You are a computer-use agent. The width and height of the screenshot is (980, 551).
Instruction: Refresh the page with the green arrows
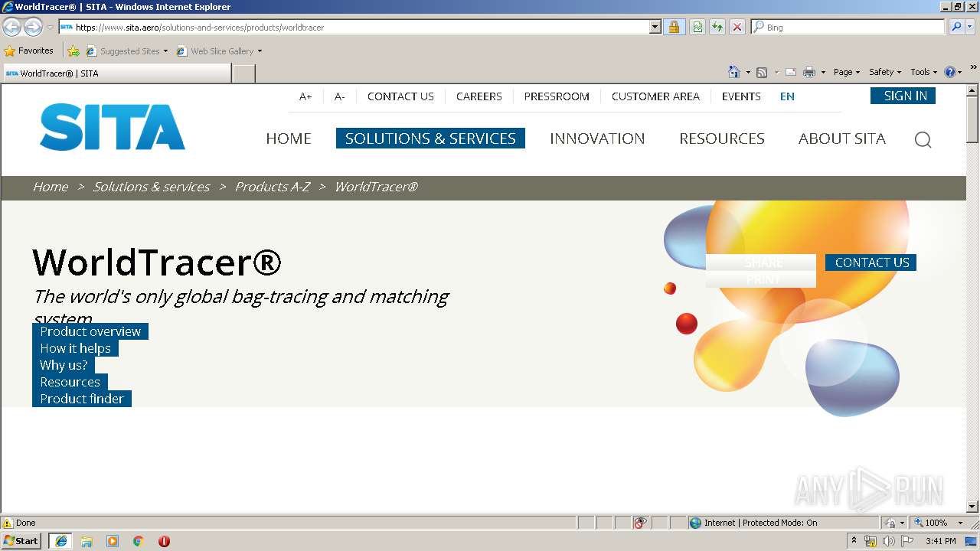pos(717,27)
